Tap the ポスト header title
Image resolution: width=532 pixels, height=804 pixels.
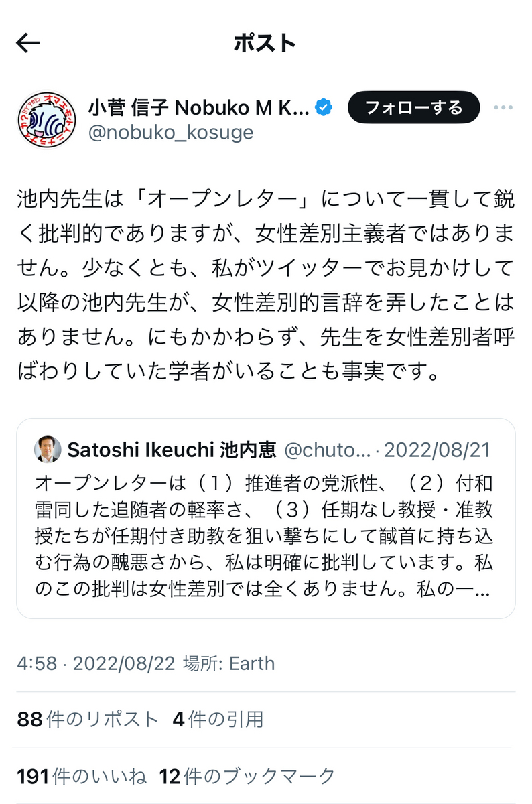[265, 44]
